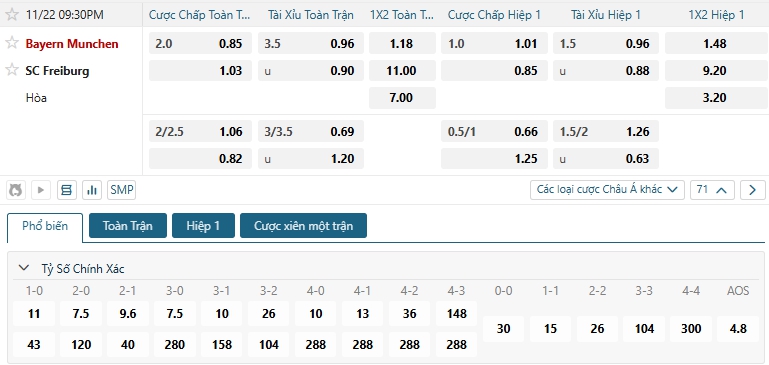
Task: Click the SMP button
Action: [x=122, y=190]
